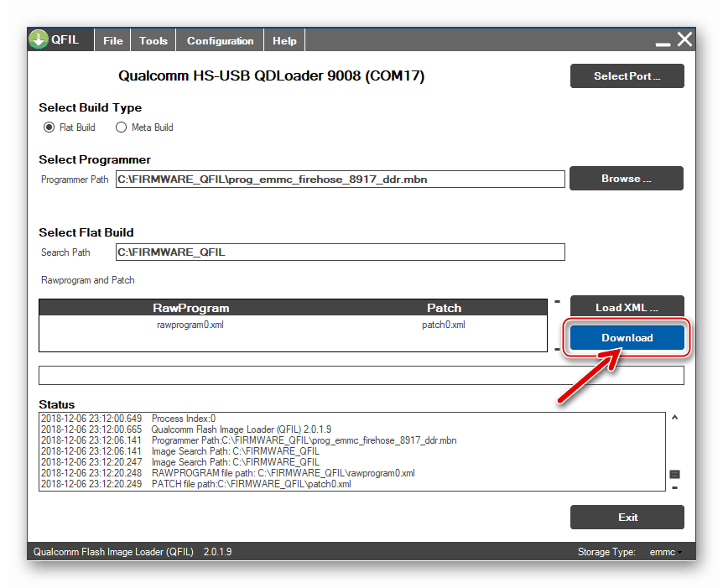This screenshot has height=588, width=723.
Task: Minimize the QFIL window
Action: [663, 44]
